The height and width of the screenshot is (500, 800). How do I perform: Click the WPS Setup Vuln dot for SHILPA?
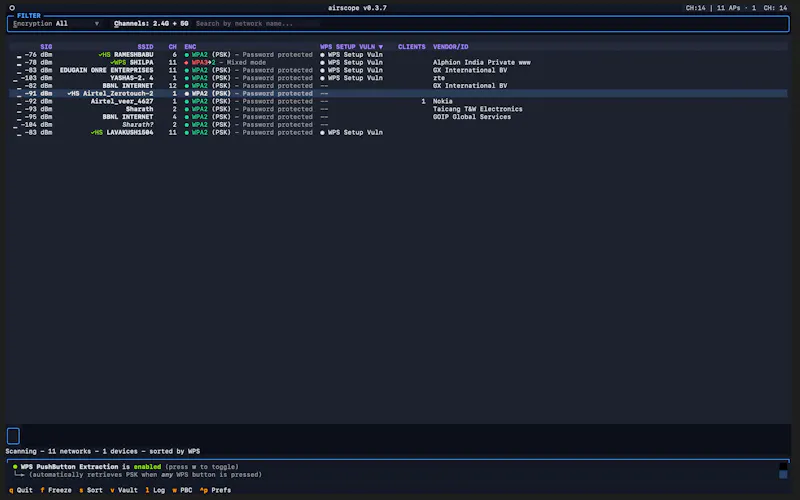click(322, 62)
